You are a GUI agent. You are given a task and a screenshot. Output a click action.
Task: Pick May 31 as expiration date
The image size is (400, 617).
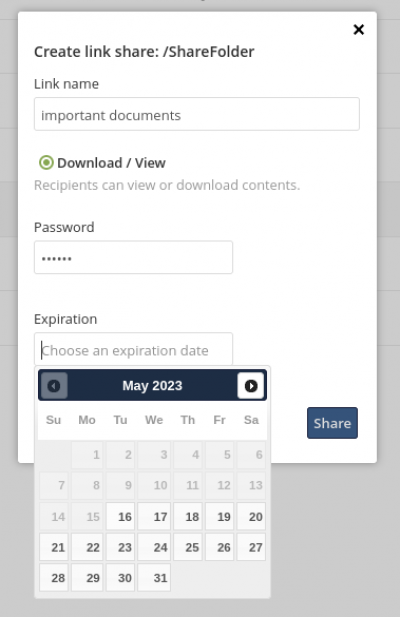[154, 578]
